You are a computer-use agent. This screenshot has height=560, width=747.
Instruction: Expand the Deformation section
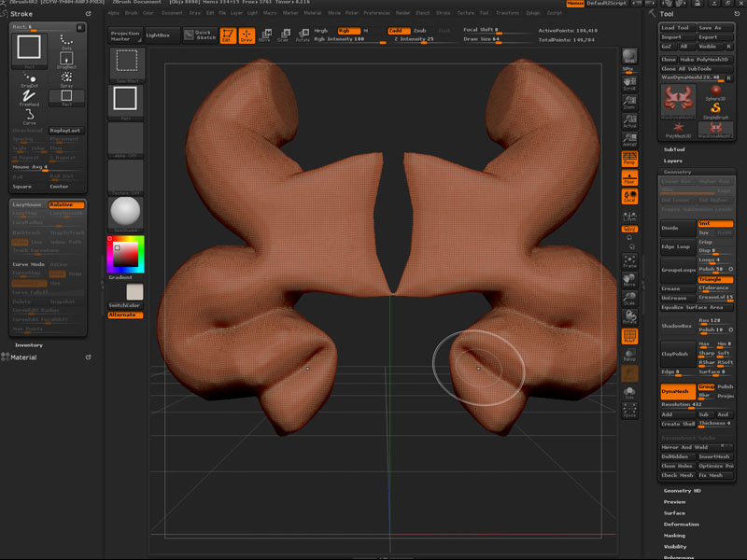(682, 525)
